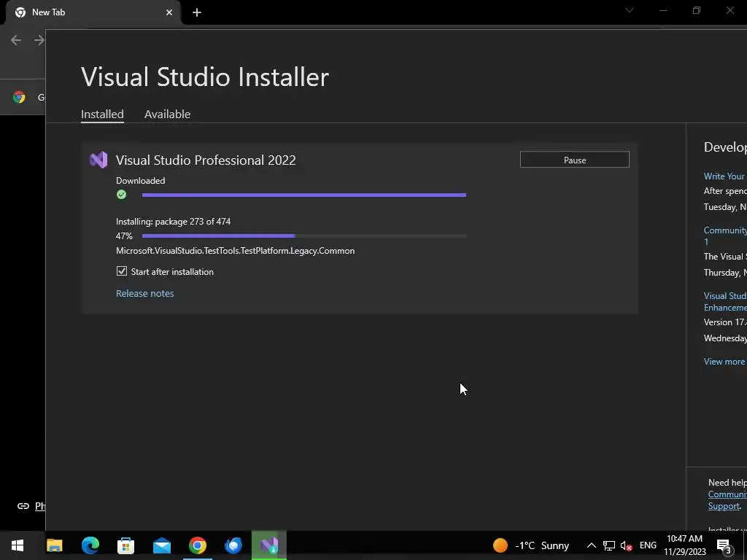Image resolution: width=747 pixels, height=560 pixels.
Task: Click the Visual Studio Professional 2022 title
Action: tap(206, 160)
